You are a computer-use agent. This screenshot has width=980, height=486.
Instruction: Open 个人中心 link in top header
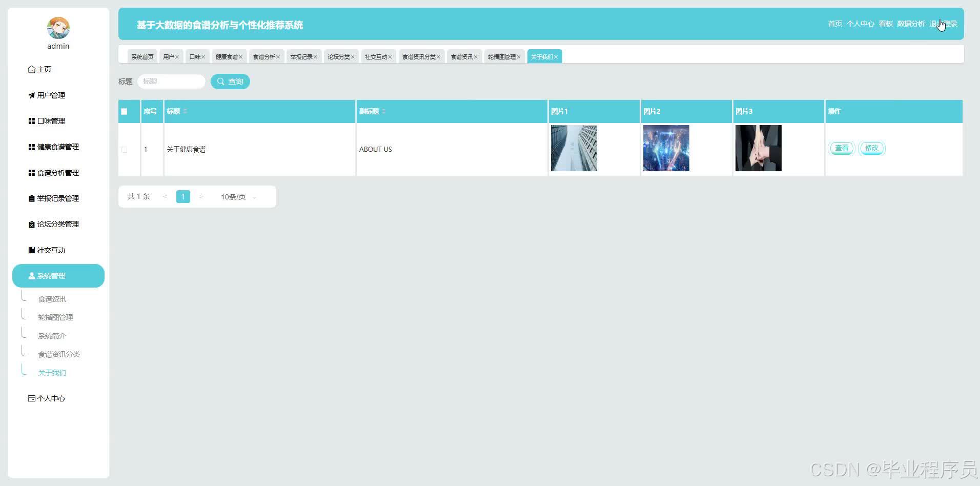pos(860,24)
